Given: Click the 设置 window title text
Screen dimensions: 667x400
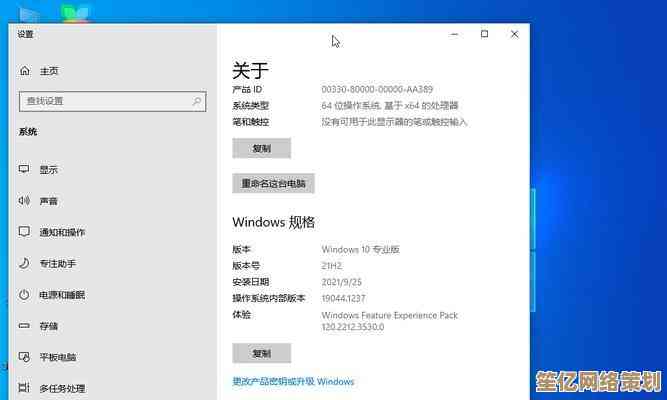Looking at the screenshot, I should coord(25,34).
